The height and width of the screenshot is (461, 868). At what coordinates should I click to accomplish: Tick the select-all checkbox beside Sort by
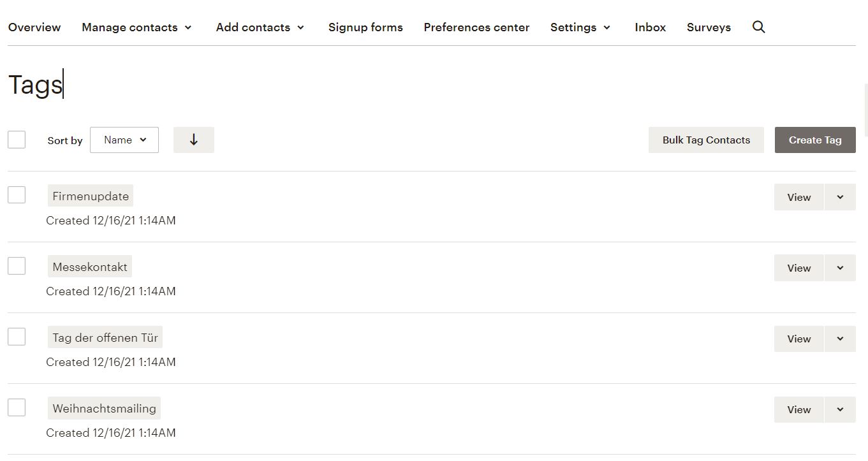pyautogui.click(x=17, y=139)
